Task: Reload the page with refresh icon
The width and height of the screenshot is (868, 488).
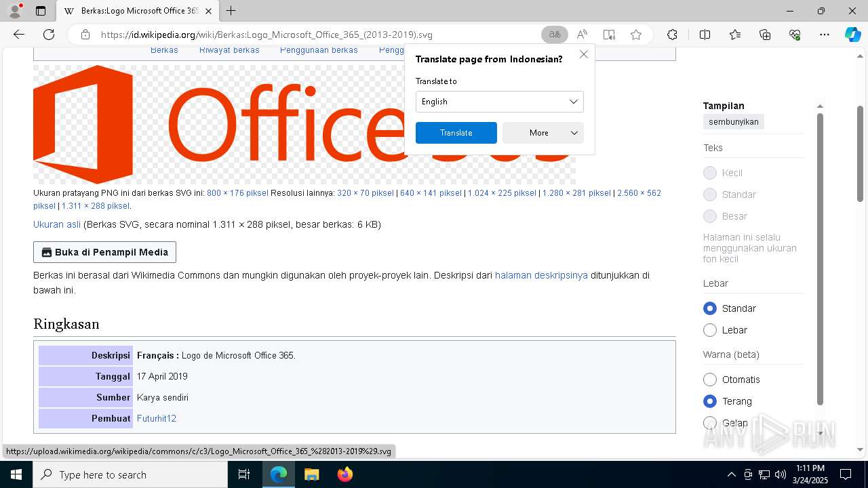Action: [x=49, y=35]
